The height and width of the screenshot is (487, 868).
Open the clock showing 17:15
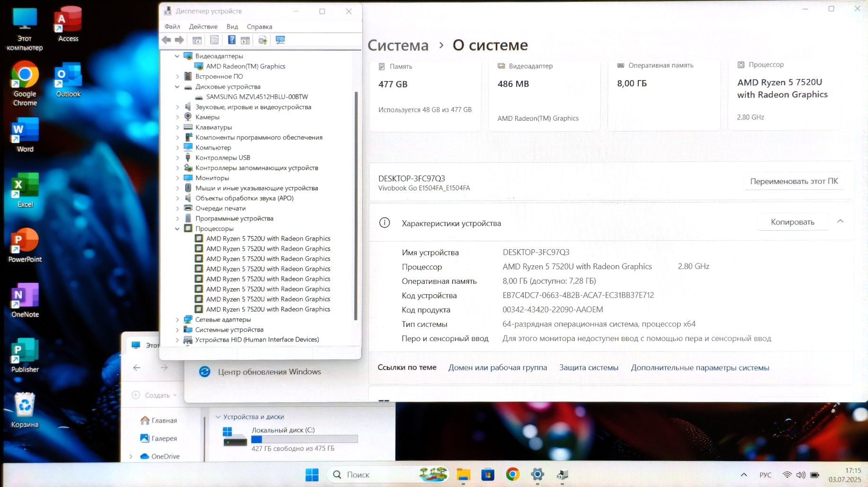(x=845, y=475)
